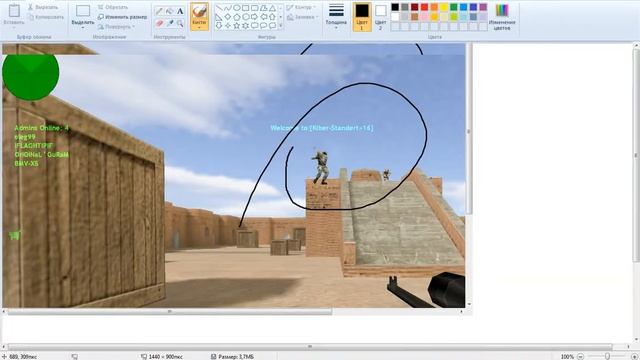
Task: Open the Rotate (Повернуть) dropdown
Action: (116, 27)
